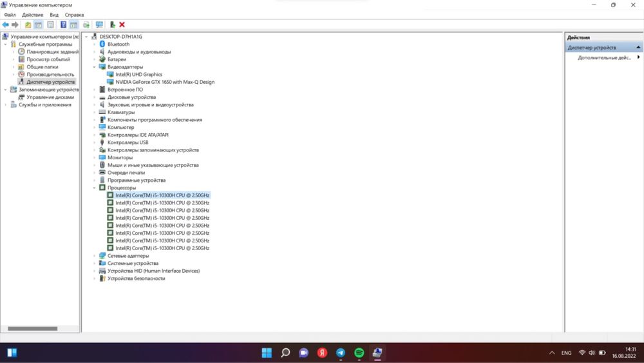Expand the Системные устройства category arrow
The image size is (644, 363).
click(x=95, y=263)
